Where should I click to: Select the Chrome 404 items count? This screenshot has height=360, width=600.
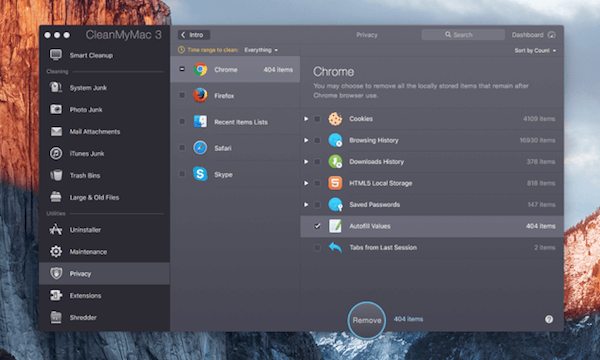278,70
